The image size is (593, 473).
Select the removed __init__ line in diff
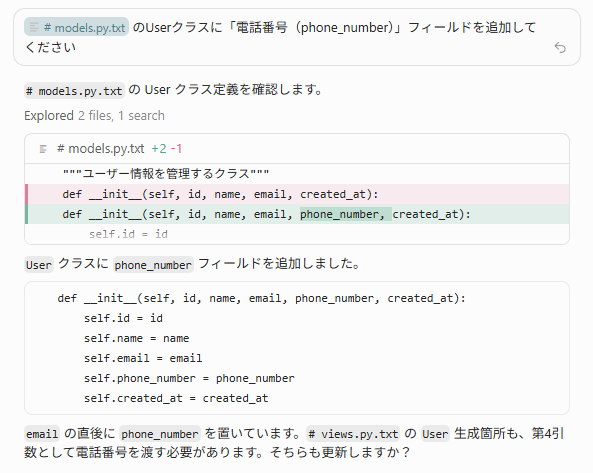tap(297, 194)
